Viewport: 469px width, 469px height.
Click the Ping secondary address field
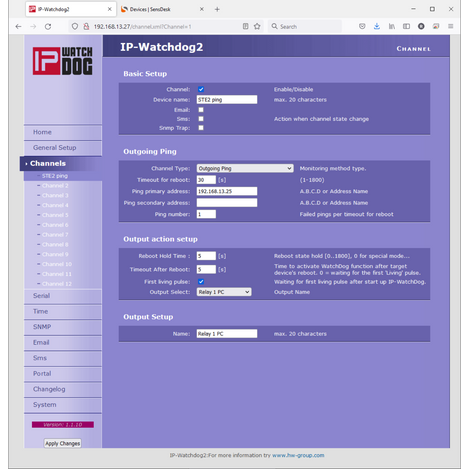point(227,203)
